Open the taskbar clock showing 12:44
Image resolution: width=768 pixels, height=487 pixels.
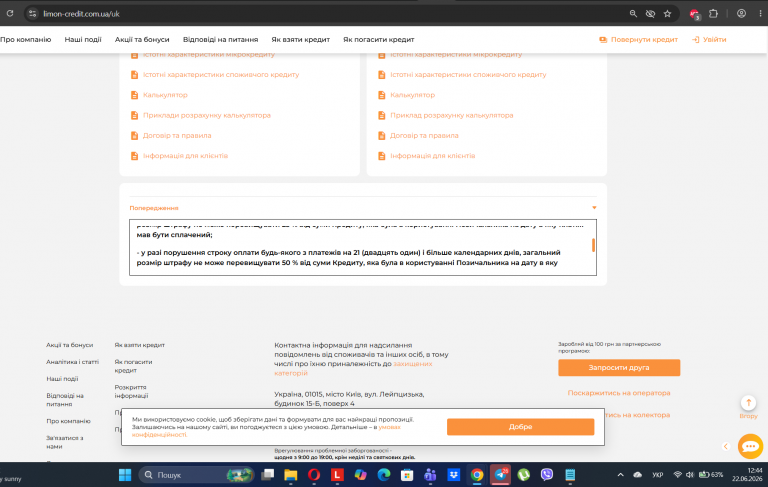747,474
